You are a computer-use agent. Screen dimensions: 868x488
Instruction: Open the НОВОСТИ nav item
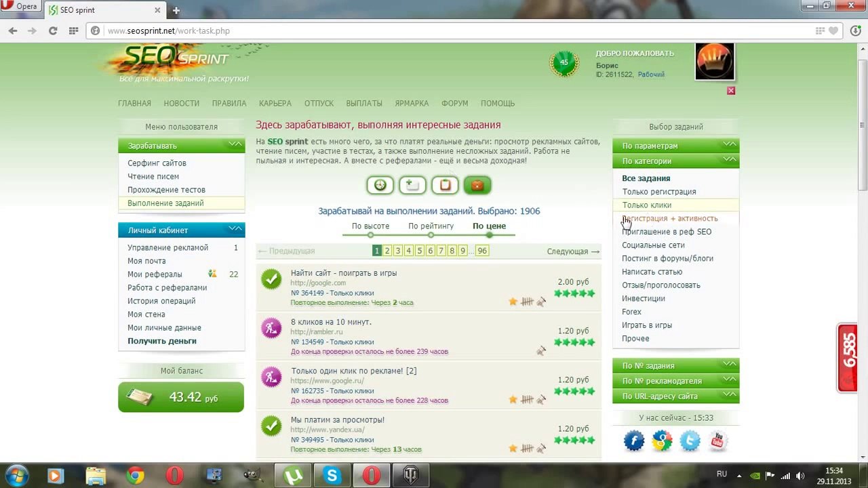tap(181, 103)
